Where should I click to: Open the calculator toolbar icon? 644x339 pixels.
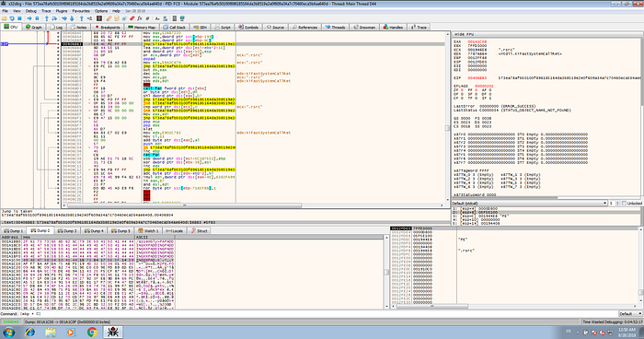(174, 18)
